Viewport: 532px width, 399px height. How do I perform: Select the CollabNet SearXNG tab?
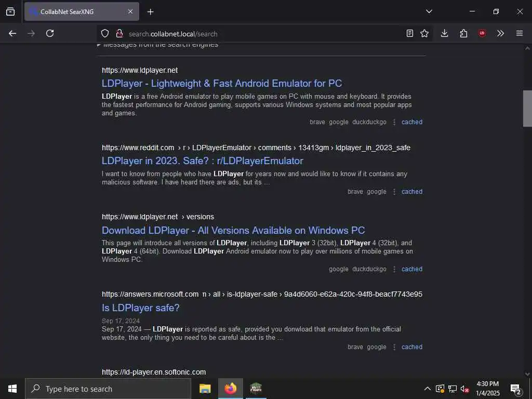coord(82,11)
